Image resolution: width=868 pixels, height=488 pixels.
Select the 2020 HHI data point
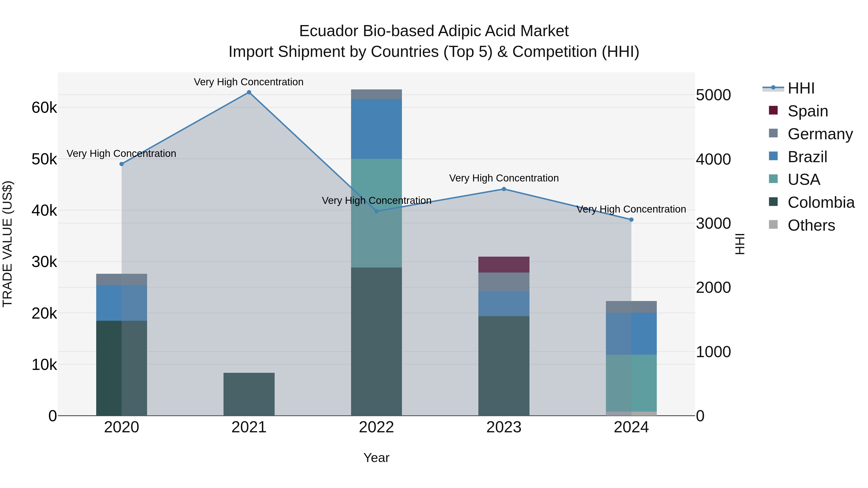point(122,164)
